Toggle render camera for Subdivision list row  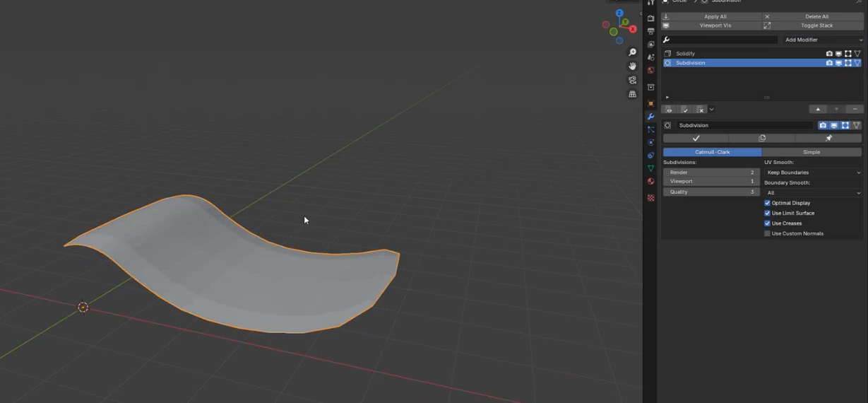pyautogui.click(x=829, y=63)
